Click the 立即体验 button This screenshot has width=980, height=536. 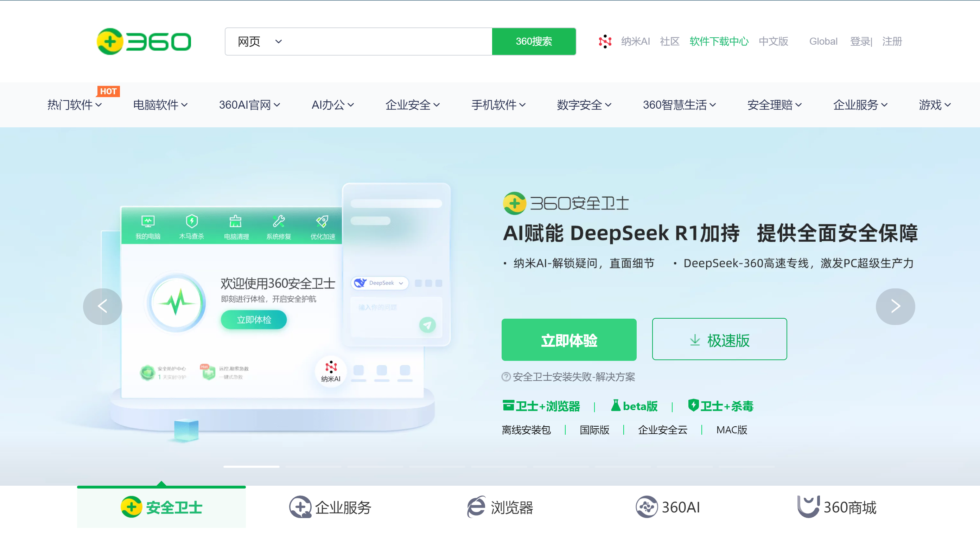pos(569,340)
